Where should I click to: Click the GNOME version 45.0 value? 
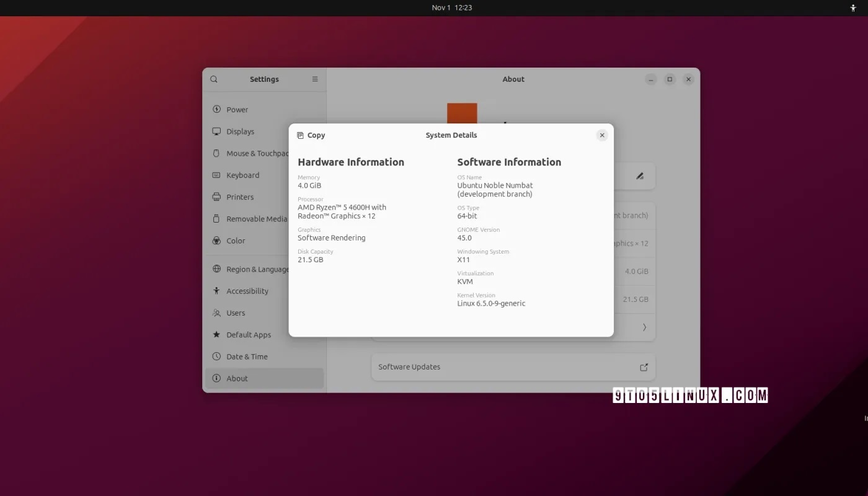(x=464, y=238)
